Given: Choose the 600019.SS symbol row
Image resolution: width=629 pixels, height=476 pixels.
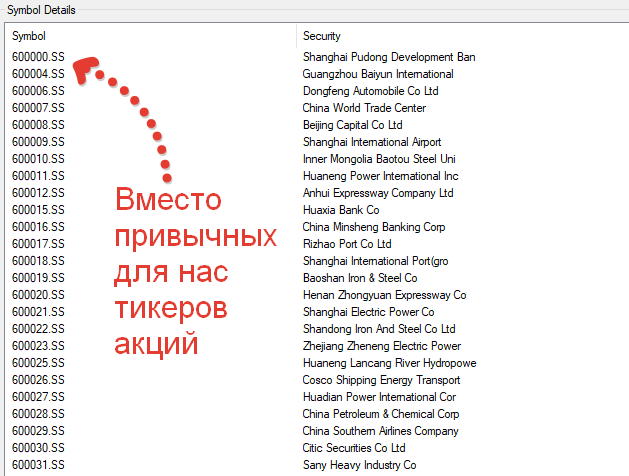Looking at the screenshot, I should pyautogui.click(x=38, y=278).
